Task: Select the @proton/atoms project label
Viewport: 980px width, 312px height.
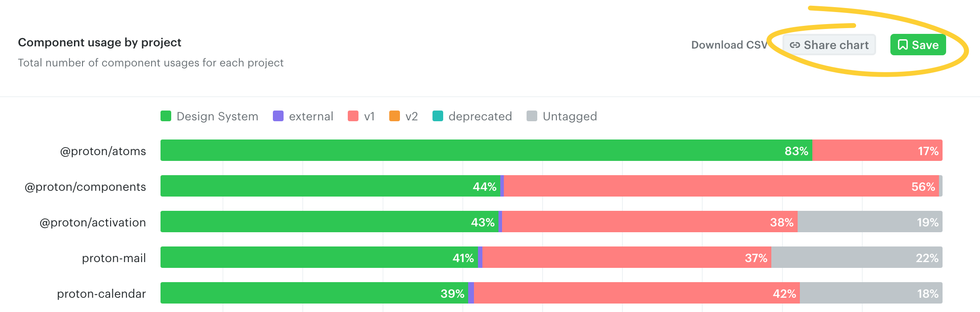Action: tap(103, 151)
